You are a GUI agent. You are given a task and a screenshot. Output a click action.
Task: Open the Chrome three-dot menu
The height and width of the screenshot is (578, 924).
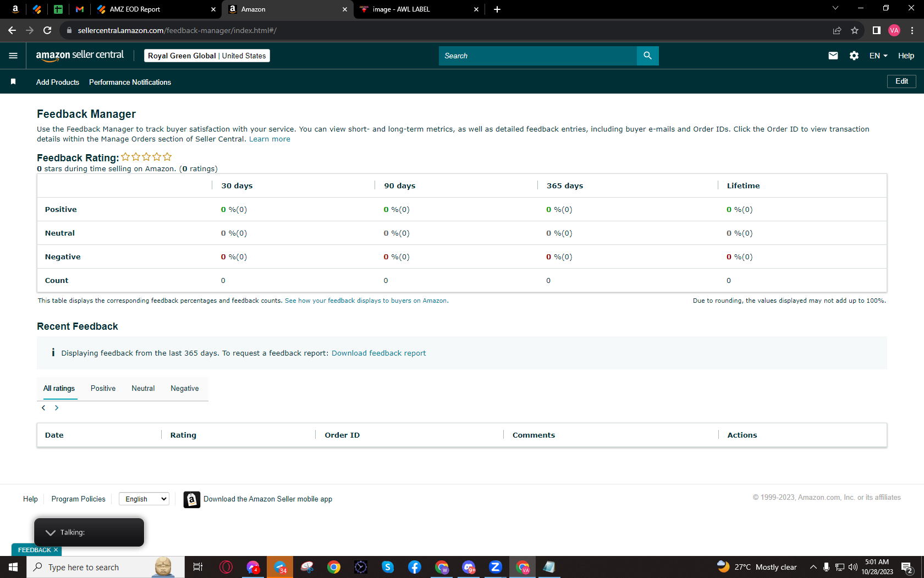coord(912,30)
